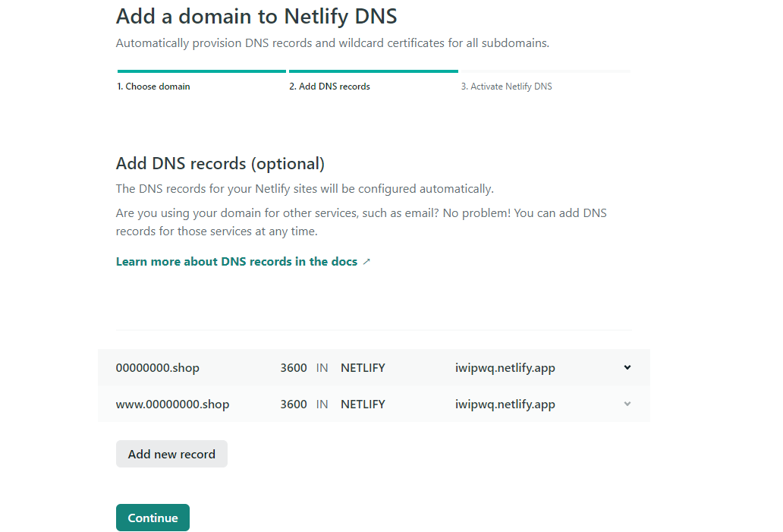783x532 pixels.
Task: Click the 3600 TTL in the first record
Action: pyautogui.click(x=294, y=368)
